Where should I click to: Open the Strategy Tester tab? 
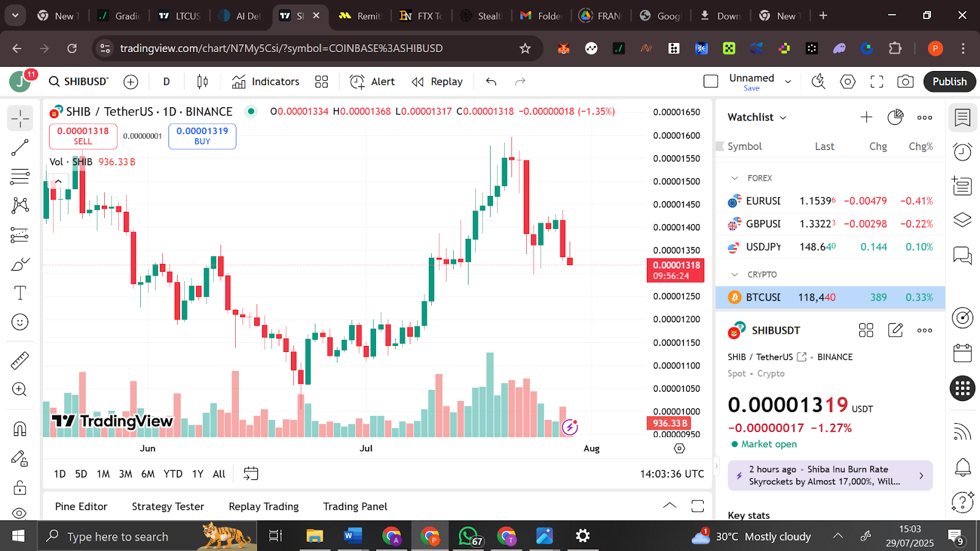point(168,507)
